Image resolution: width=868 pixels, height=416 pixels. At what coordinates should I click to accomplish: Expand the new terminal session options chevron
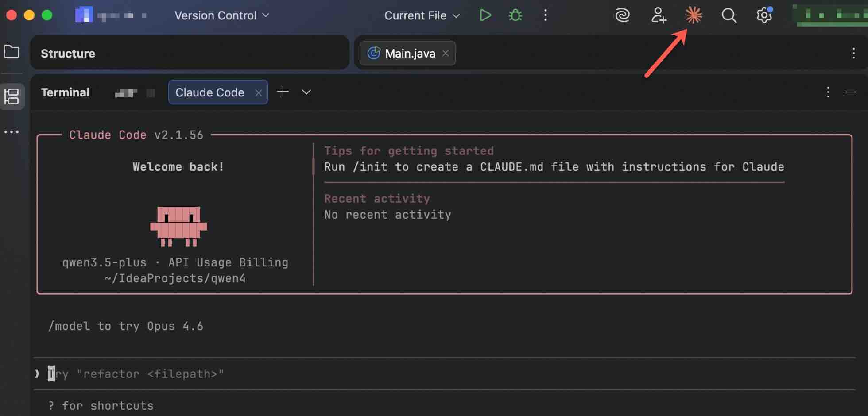(x=306, y=92)
